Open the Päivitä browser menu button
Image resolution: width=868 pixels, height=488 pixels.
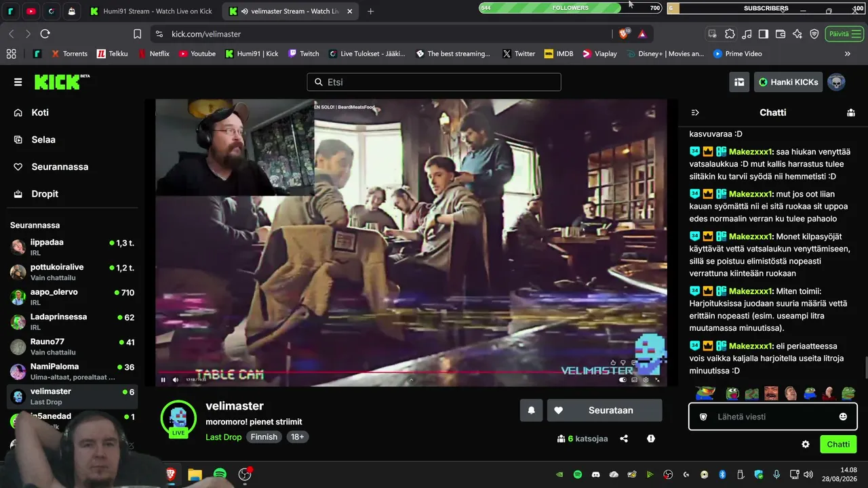844,34
